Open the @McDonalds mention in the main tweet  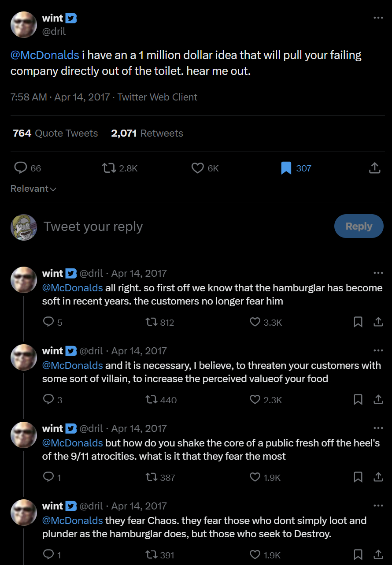[x=45, y=56]
